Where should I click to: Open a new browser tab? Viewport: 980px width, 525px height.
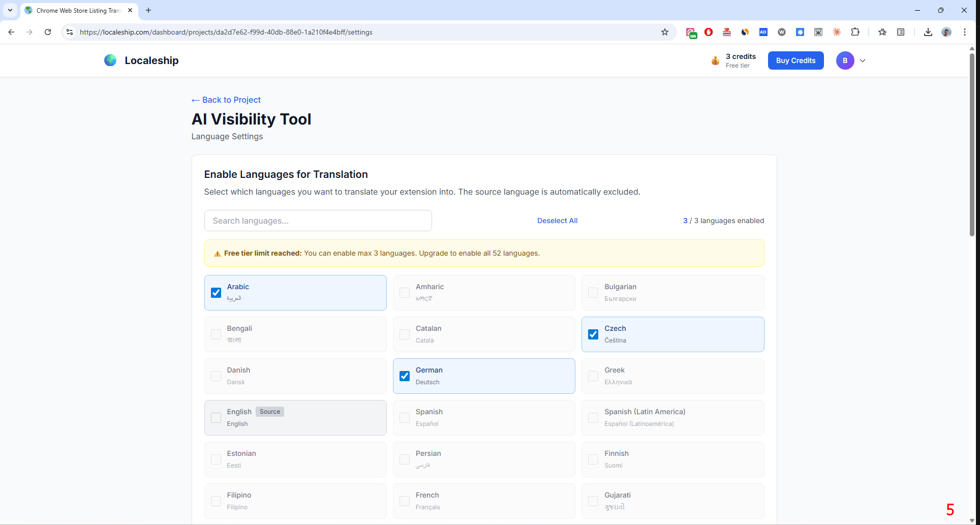click(x=148, y=10)
